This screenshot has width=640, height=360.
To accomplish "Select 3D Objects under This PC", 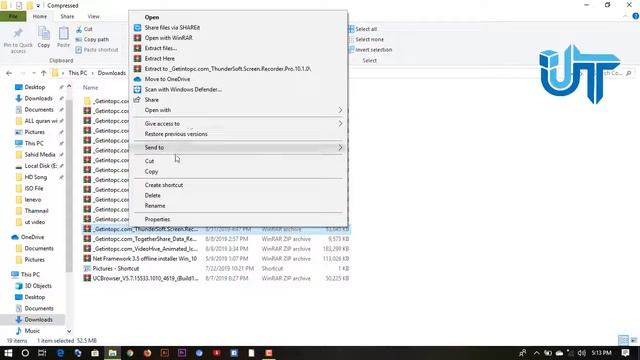I will [x=38, y=286].
